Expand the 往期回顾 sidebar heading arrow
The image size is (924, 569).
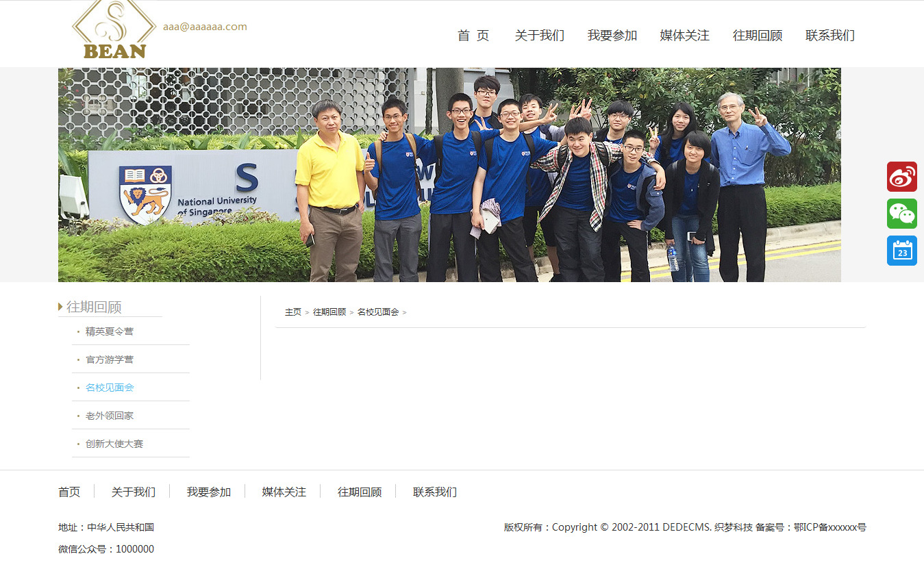click(61, 307)
